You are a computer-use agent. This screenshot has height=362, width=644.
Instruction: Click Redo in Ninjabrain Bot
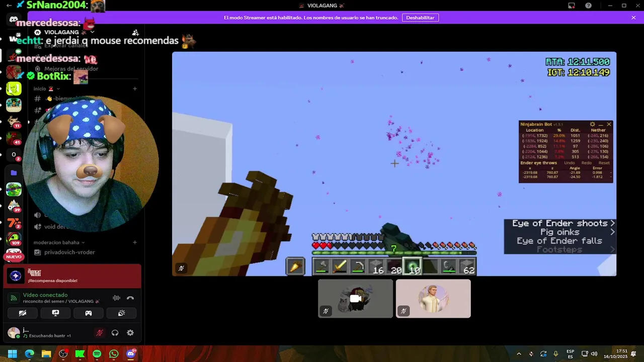click(586, 163)
